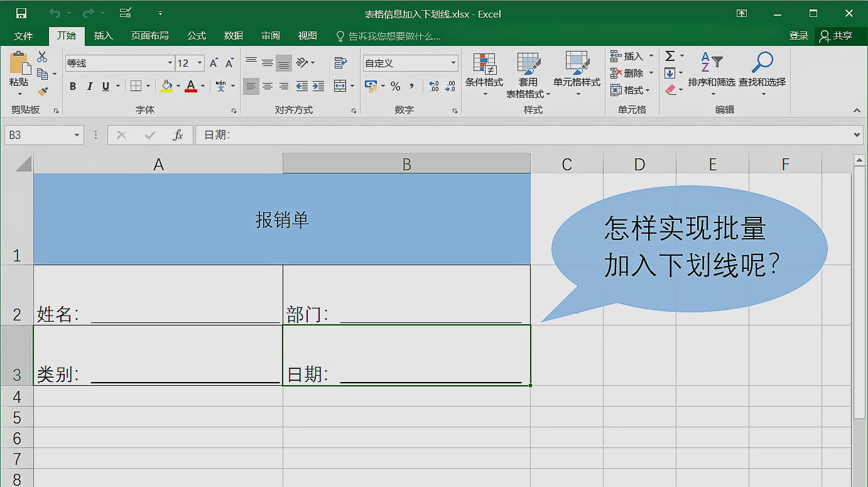Switch to the 公式 Formulas tab
Viewport: 868px width, 487px height.
[197, 36]
